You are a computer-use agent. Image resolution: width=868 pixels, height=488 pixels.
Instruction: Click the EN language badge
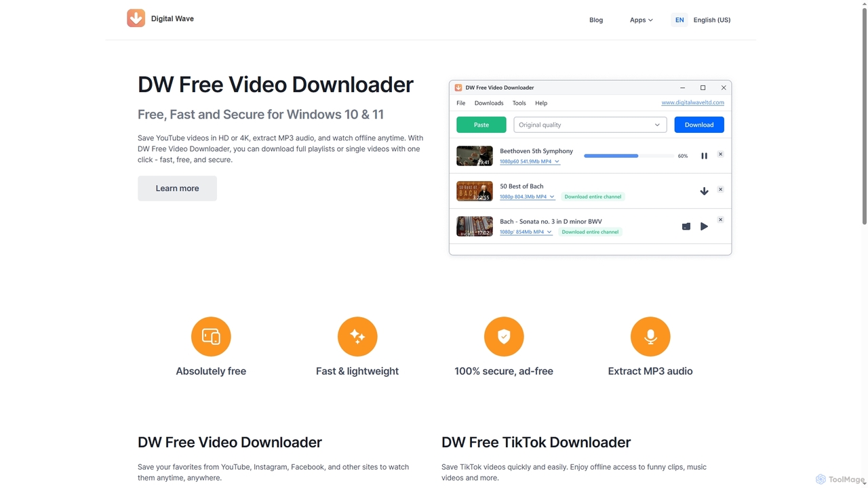[x=679, y=20]
